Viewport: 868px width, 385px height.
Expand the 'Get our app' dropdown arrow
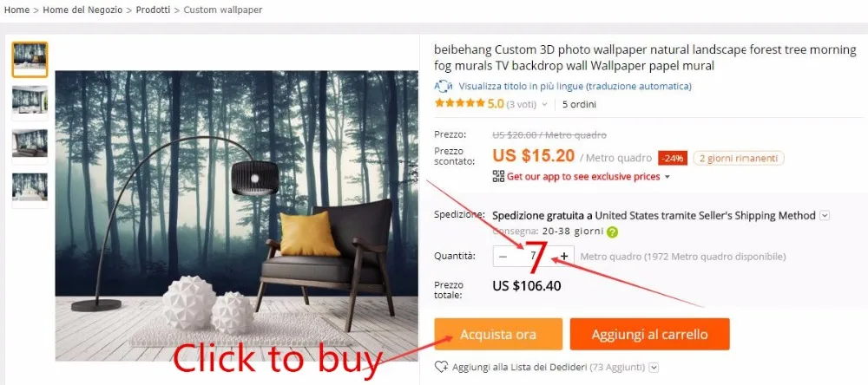click(x=667, y=177)
